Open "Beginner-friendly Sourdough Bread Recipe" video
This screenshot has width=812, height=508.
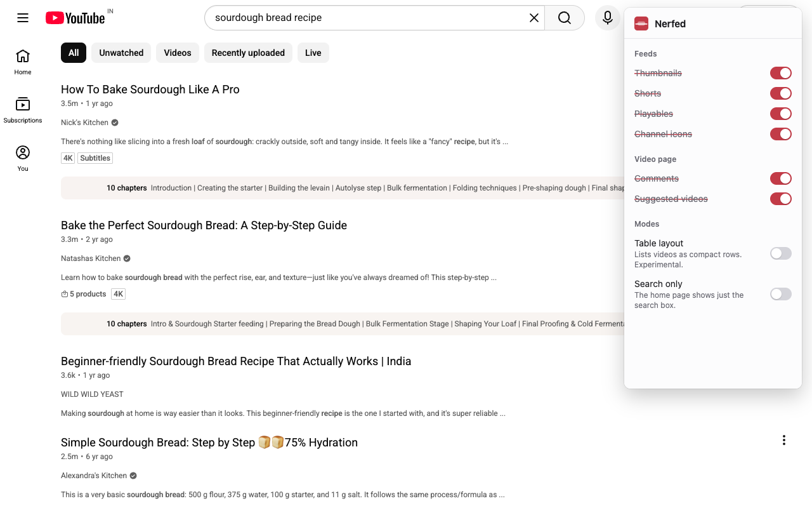coord(236,361)
